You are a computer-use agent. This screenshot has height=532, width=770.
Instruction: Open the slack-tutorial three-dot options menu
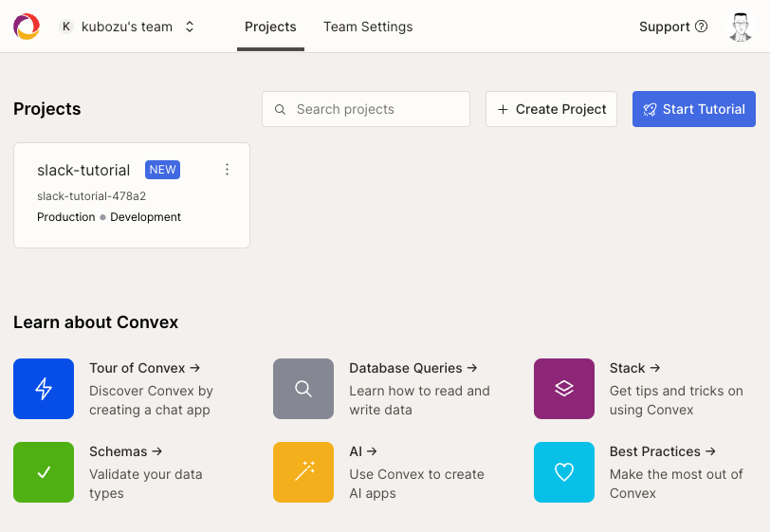click(x=227, y=170)
